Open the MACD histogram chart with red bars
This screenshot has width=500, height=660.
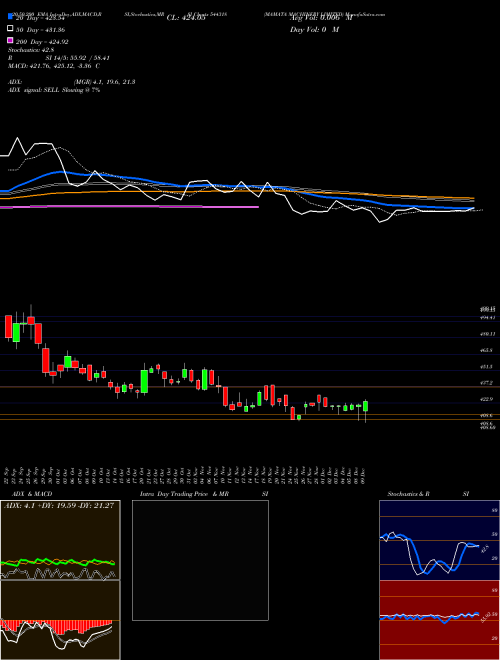[x=60, y=620]
